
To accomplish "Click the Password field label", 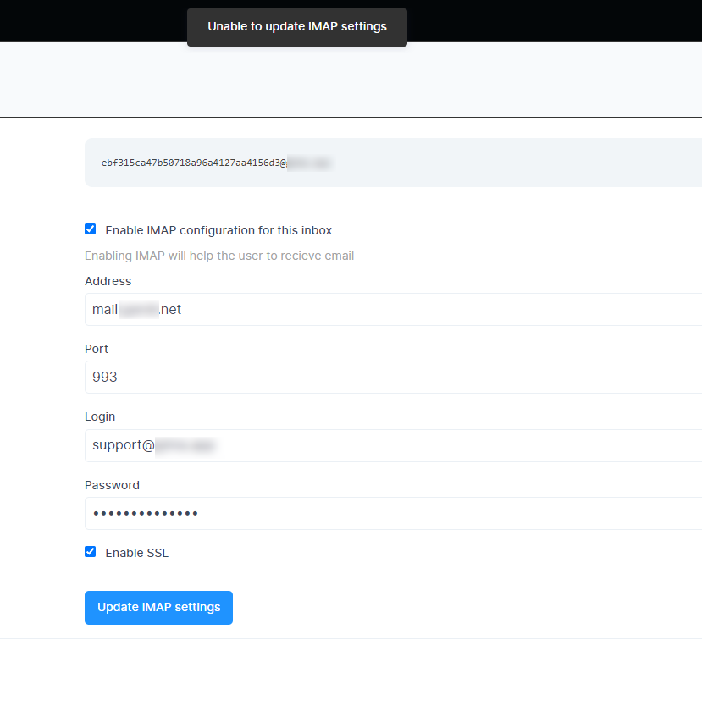I will coord(112,485).
